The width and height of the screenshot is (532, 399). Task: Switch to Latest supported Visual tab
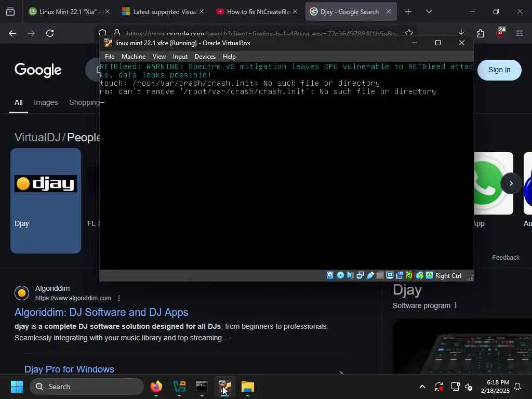164,11
